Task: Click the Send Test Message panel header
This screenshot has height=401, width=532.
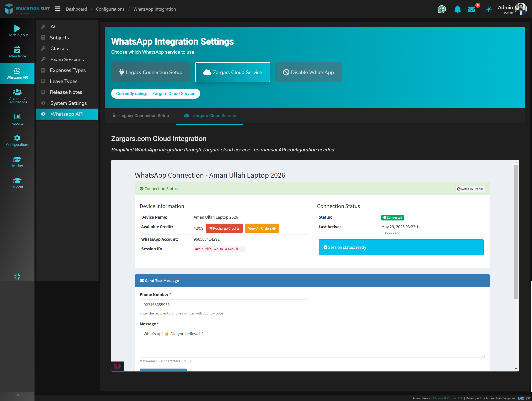Action: pyautogui.click(x=312, y=281)
